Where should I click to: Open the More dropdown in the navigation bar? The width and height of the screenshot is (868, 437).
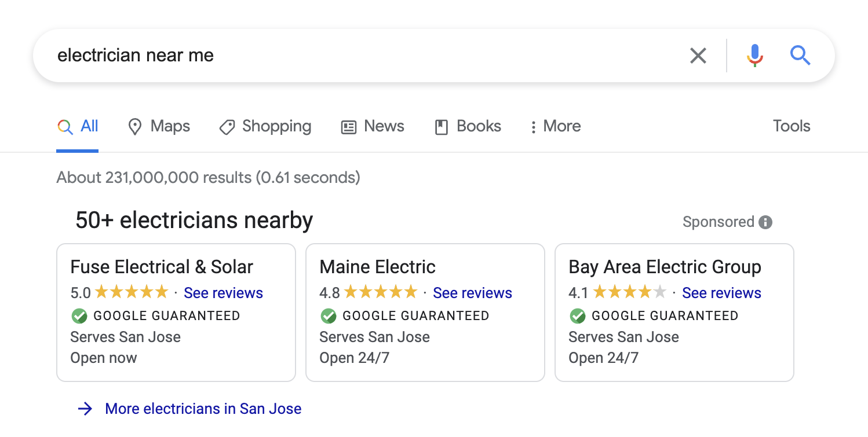pyautogui.click(x=554, y=126)
